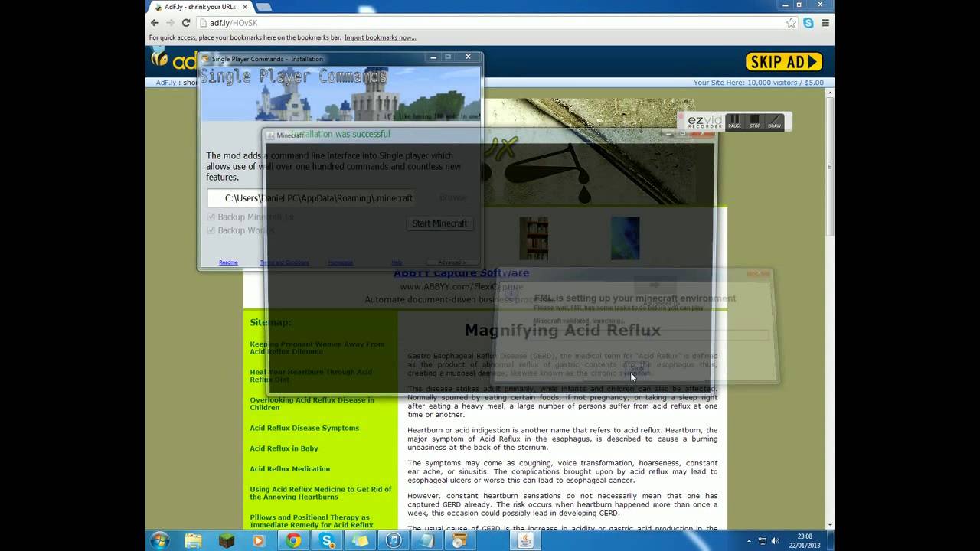Open the Skype extension icon in Chrome toolbar

click(x=808, y=23)
